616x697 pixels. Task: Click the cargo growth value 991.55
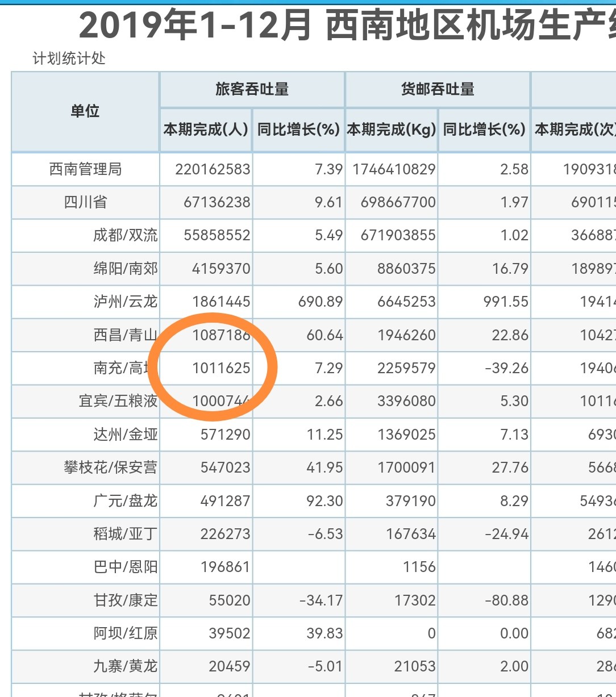pos(506,302)
